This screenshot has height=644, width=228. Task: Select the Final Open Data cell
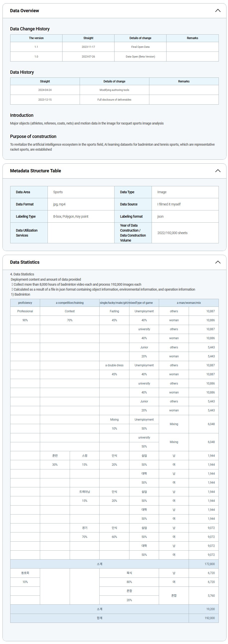tap(140, 47)
